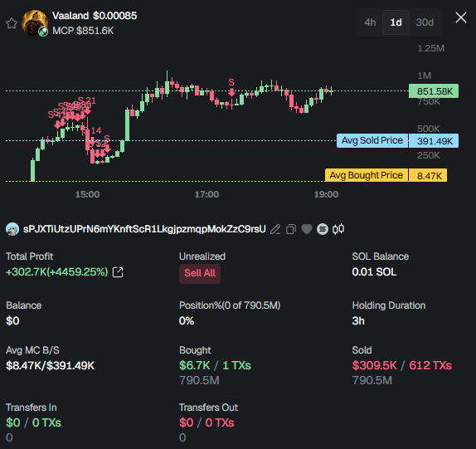This screenshot has height=449, width=476.
Task: Click the 851.58K current price label
Action: pyautogui.click(x=434, y=91)
